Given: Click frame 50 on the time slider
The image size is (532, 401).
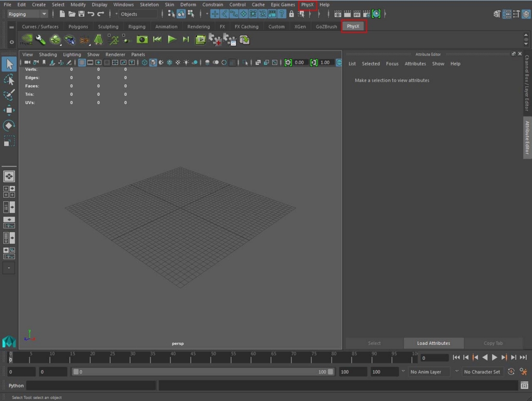Looking at the screenshot, I should point(213,357).
